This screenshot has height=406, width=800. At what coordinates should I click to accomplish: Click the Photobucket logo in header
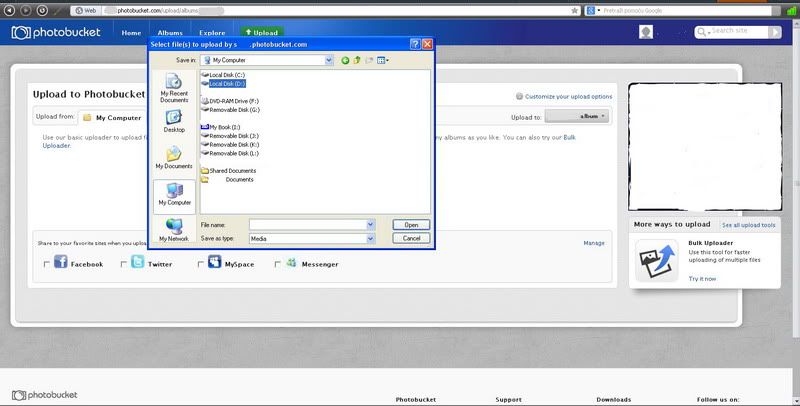pyautogui.click(x=56, y=33)
